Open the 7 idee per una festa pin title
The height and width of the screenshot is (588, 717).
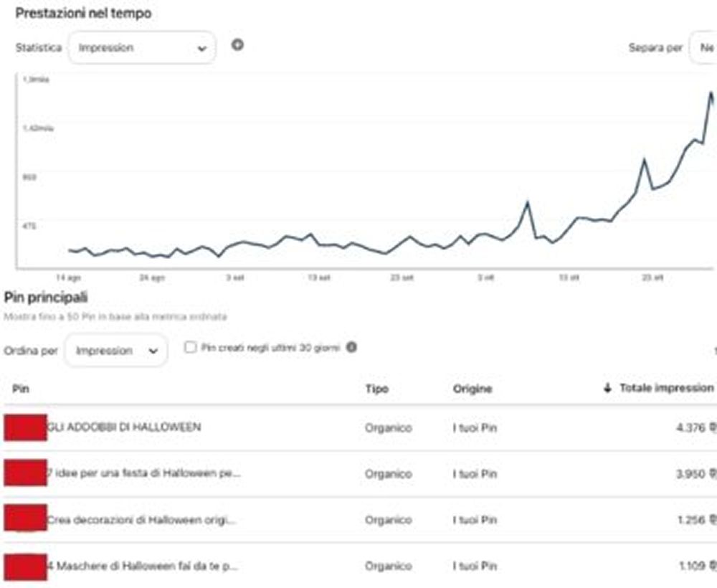tap(143, 474)
